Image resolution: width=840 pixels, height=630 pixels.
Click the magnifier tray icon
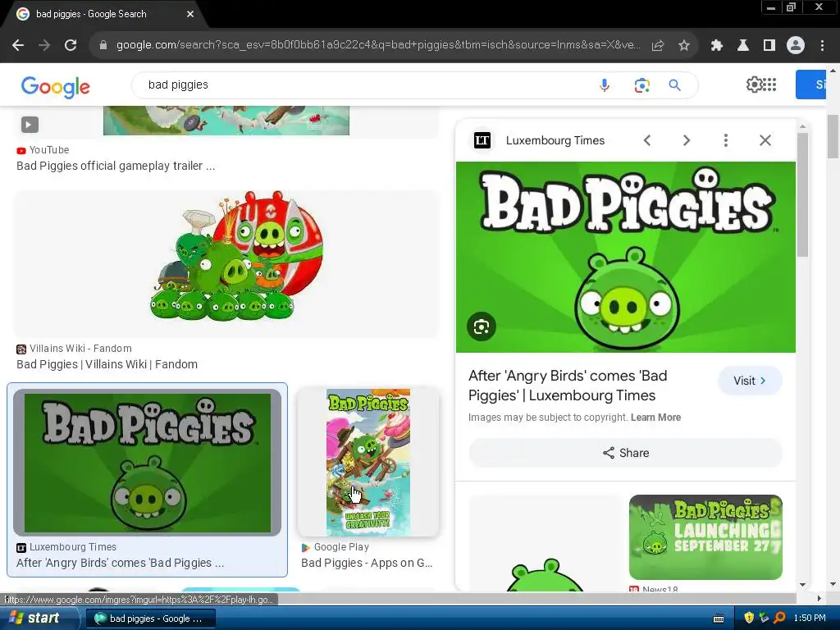tap(779, 619)
